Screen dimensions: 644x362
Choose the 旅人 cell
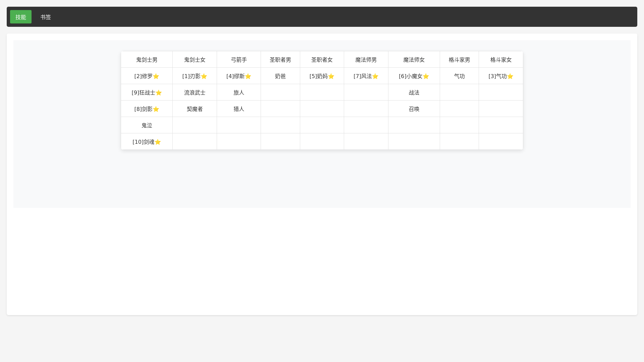[239, 93]
